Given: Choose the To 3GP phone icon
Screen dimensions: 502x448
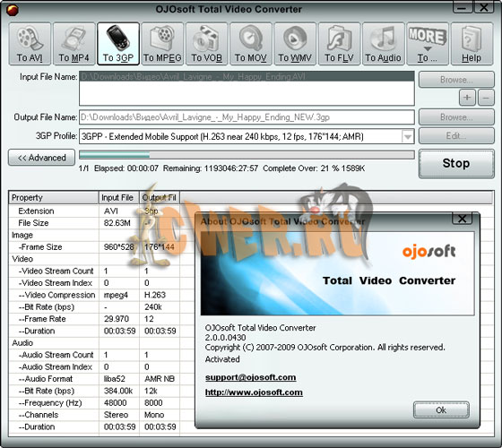Looking at the screenshot, I should tap(118, 44).
